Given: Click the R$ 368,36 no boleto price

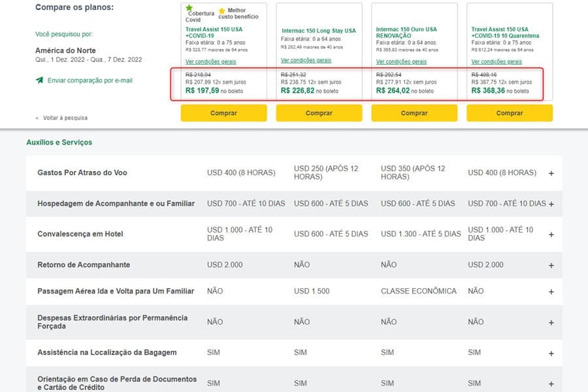Looking at the screenshot, I should pos(500,91).
